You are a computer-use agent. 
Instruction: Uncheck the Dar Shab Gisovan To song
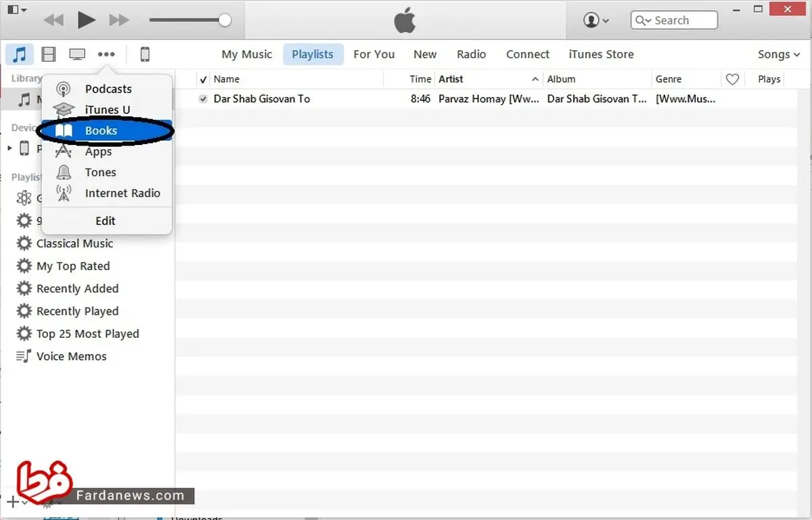click(204, 99)
